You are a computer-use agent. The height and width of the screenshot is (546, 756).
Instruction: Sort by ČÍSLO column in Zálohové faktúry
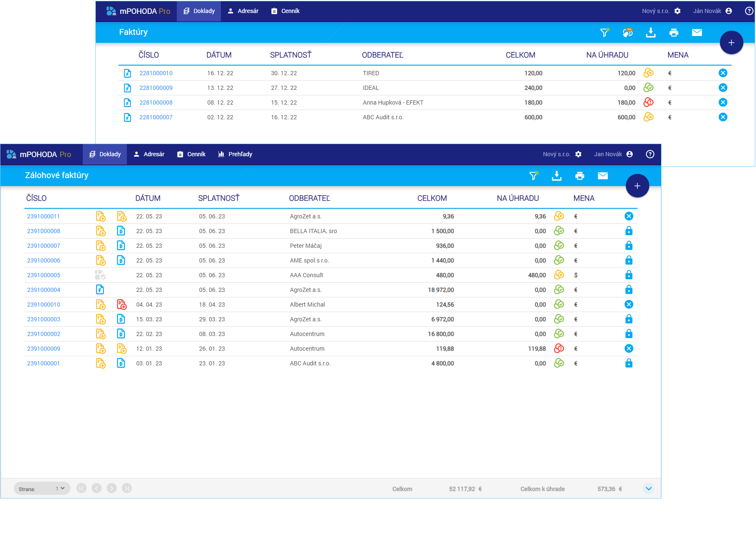point(37,198)
